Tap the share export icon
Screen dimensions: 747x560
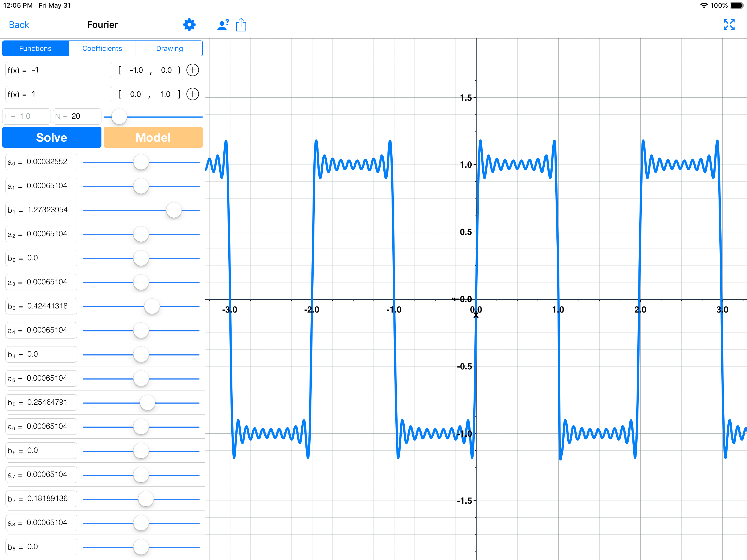(241, 25)
